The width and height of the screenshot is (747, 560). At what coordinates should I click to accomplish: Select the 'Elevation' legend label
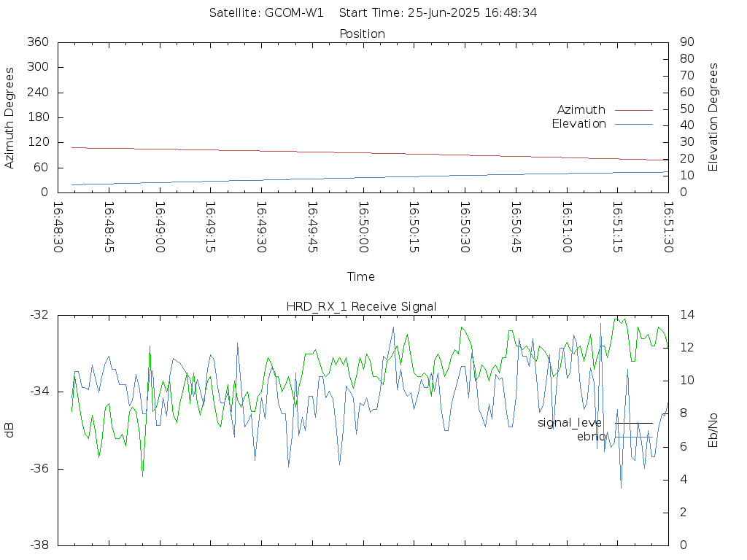click(578, 124)
